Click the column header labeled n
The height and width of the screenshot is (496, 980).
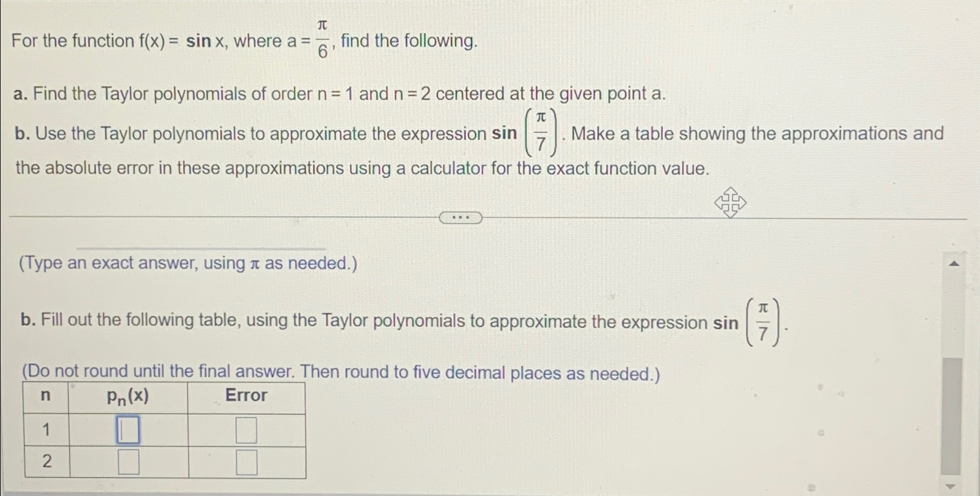[46, 396]
